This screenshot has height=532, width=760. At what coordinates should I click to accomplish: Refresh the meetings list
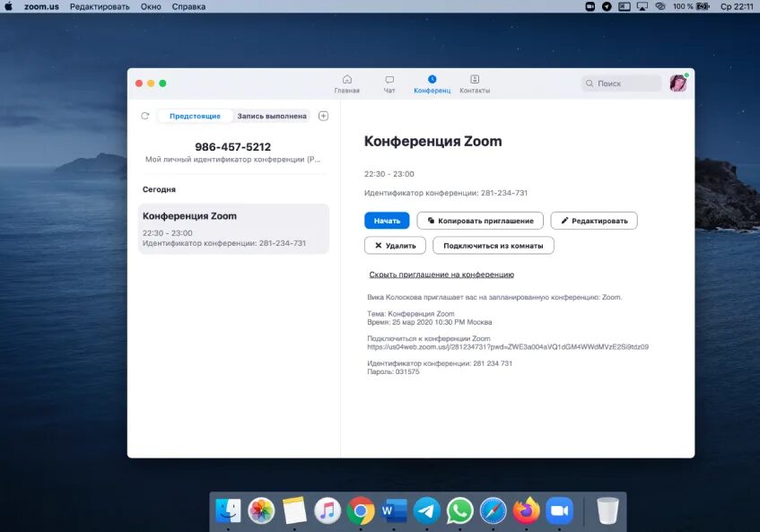(145, 116)
